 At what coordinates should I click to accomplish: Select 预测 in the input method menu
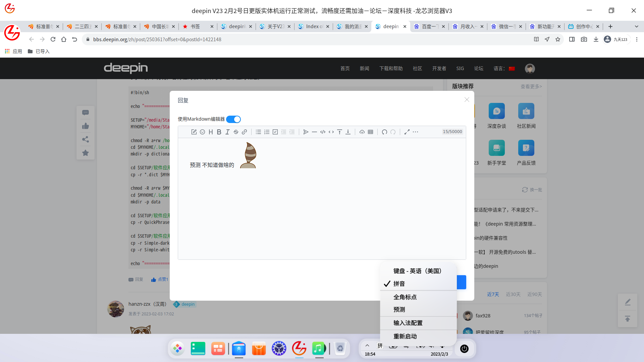(399, 309)
